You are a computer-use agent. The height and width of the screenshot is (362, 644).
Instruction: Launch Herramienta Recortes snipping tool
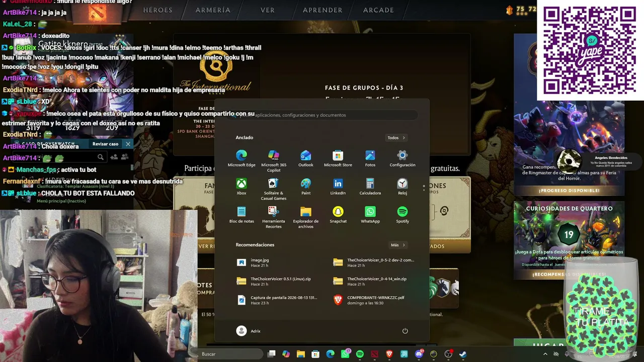coord(274,217)
